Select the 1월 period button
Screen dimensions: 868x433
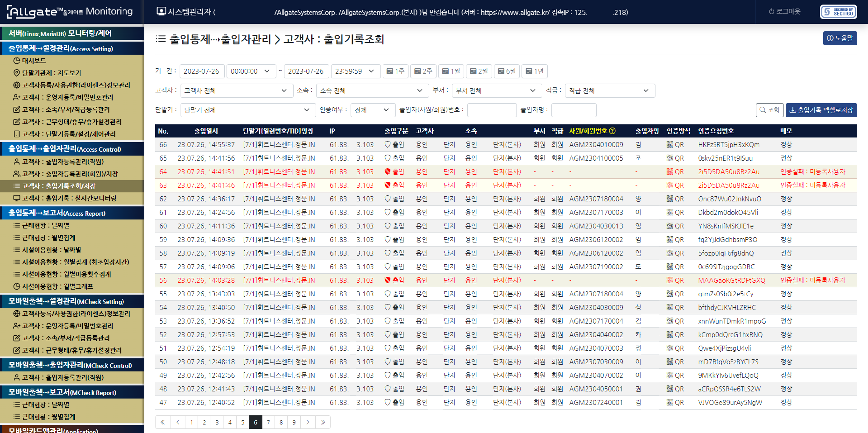click(451, 71)
